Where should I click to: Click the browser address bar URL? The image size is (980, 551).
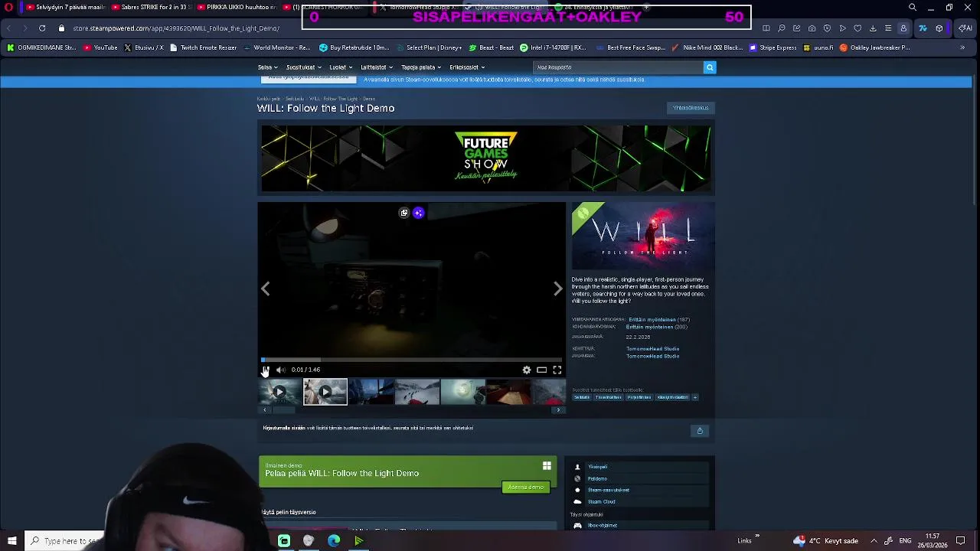[x=176, y=28]
